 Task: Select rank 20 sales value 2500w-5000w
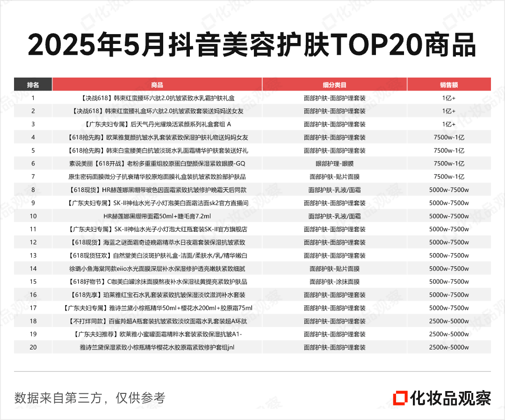449,347
